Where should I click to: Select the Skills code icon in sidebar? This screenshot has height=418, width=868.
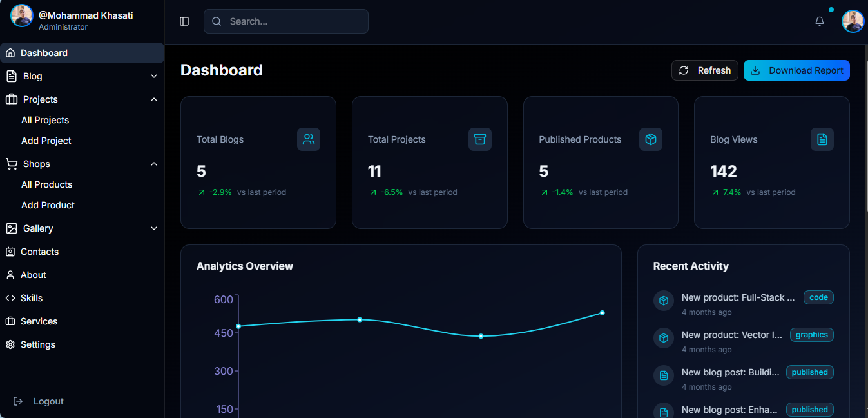click(11, 298)
